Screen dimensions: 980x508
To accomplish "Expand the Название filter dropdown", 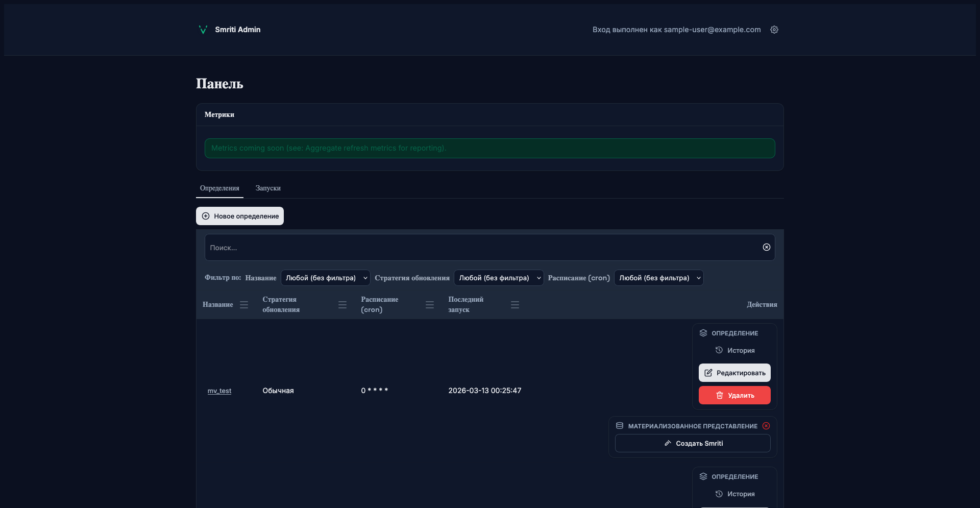I will [325, 278].
